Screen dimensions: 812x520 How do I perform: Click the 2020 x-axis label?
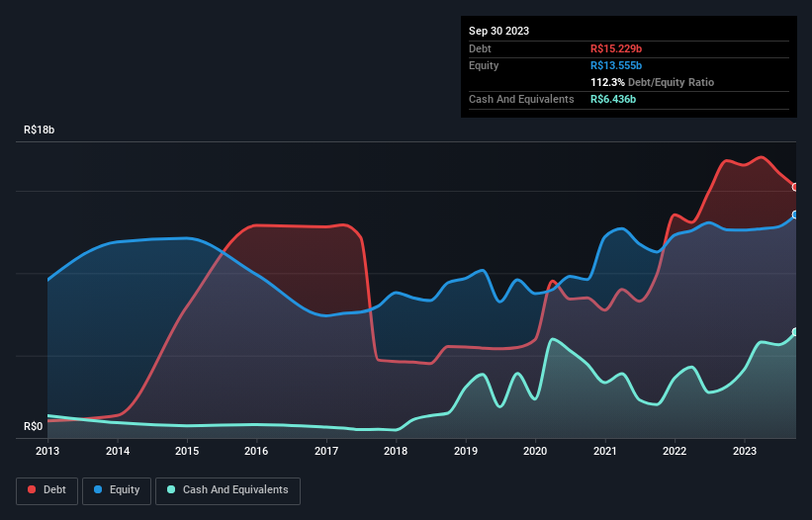(535, 451)
